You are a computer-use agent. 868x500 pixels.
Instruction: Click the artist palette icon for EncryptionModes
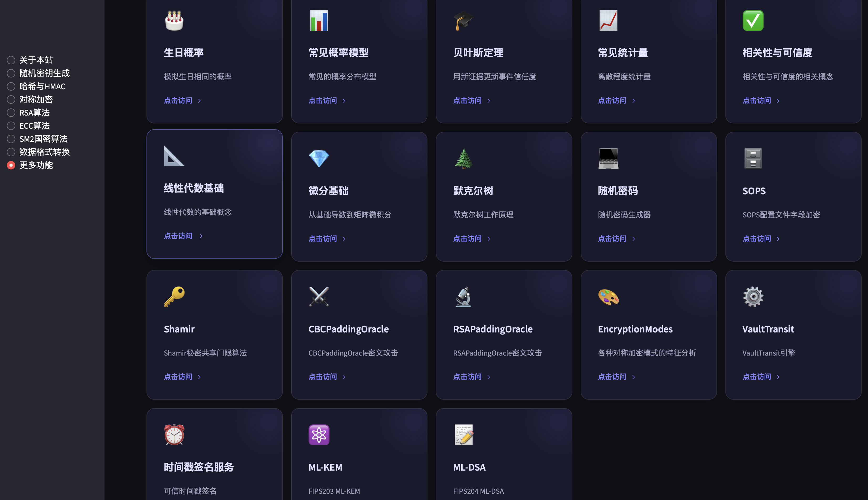608,297
